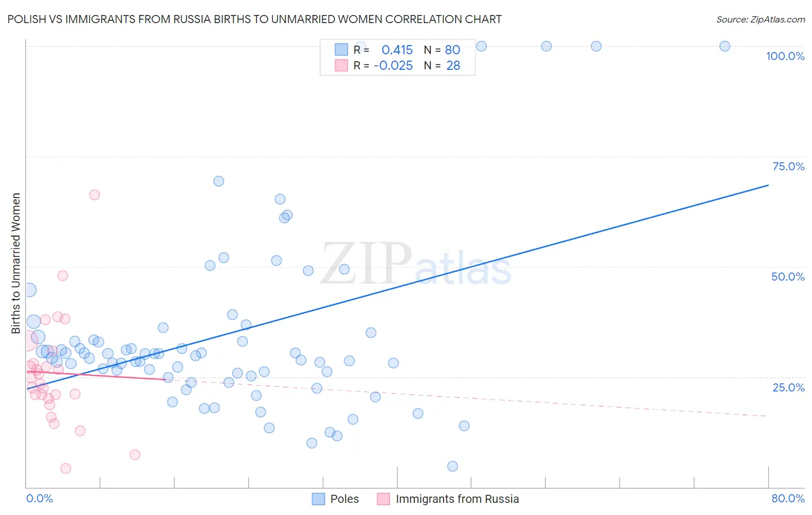Open the Source: ZipAtlas.com link
The image size is (812, 515).
tap(761, 19)
